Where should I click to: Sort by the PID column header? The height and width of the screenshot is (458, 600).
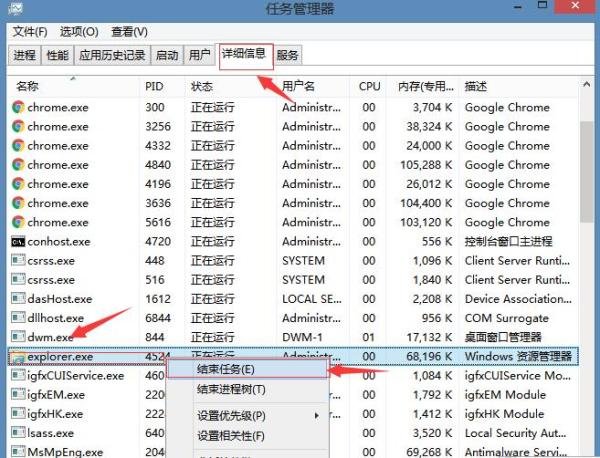tap(162, 86)
